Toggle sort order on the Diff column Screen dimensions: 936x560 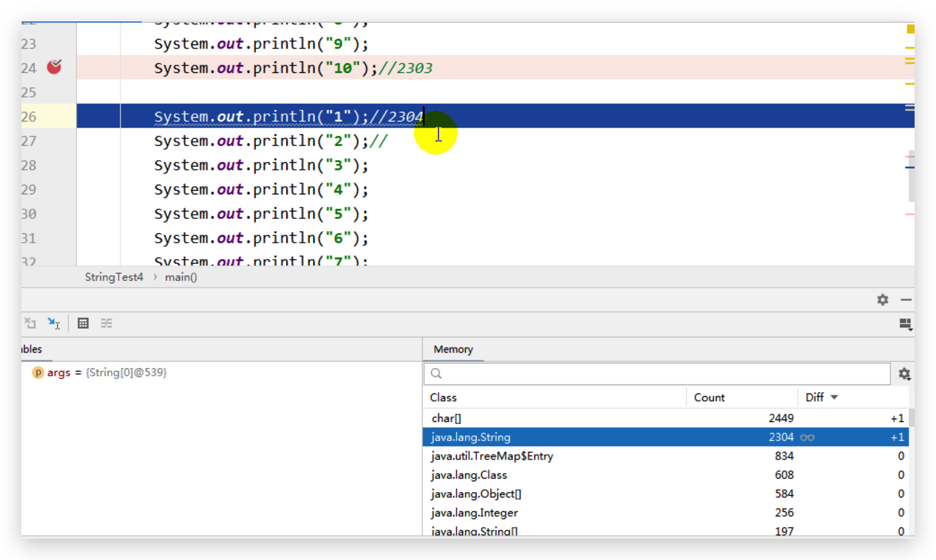point(821,397)
